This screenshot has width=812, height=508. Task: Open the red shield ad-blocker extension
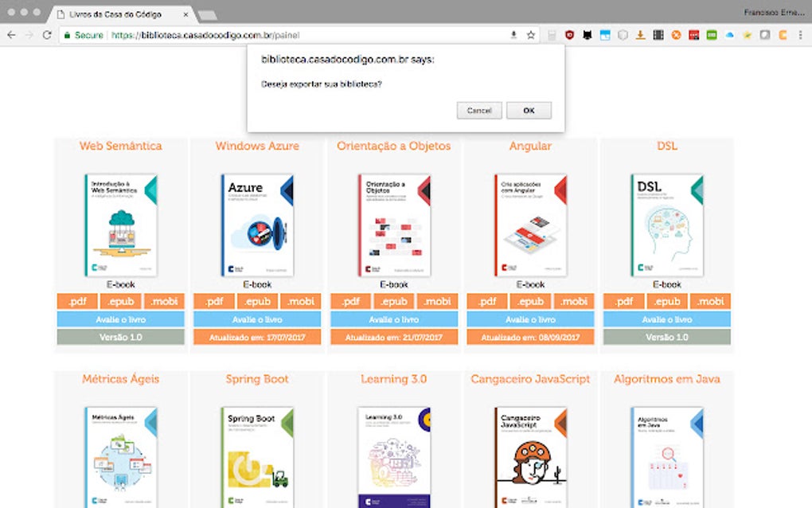[x=571, y=35]
